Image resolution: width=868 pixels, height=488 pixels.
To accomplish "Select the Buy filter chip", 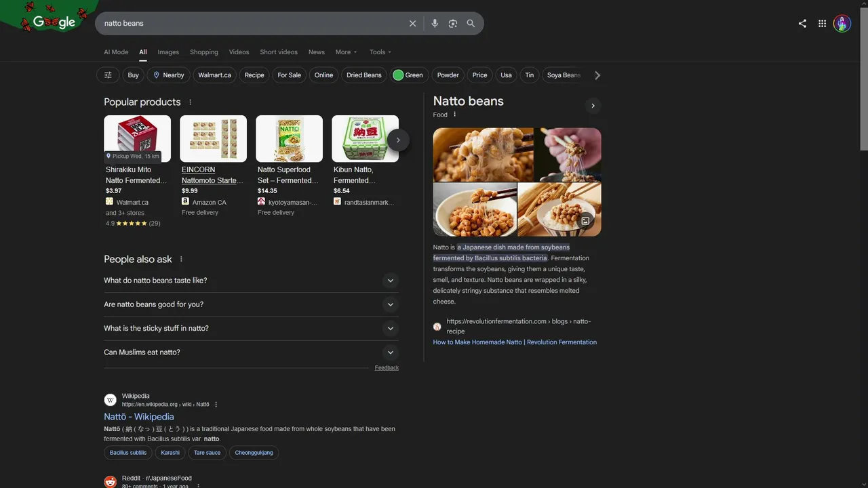I will (134, 75).
